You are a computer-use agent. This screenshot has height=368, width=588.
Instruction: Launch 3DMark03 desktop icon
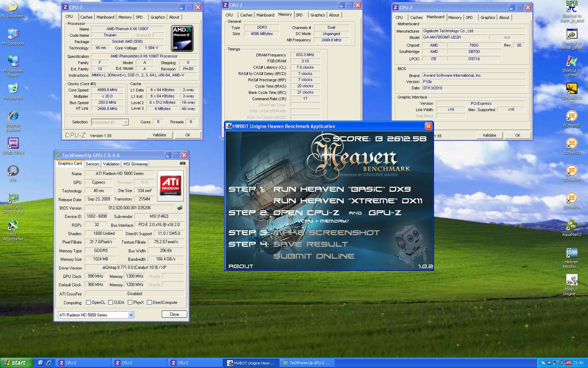click(x=571, y=146)
